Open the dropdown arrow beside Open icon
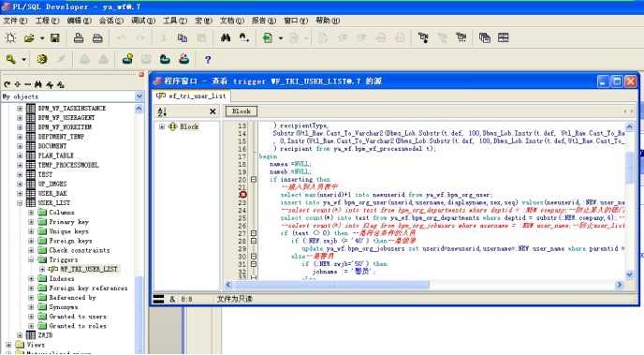This screenshot has height=355, width=644. click(x=42, y=38)
